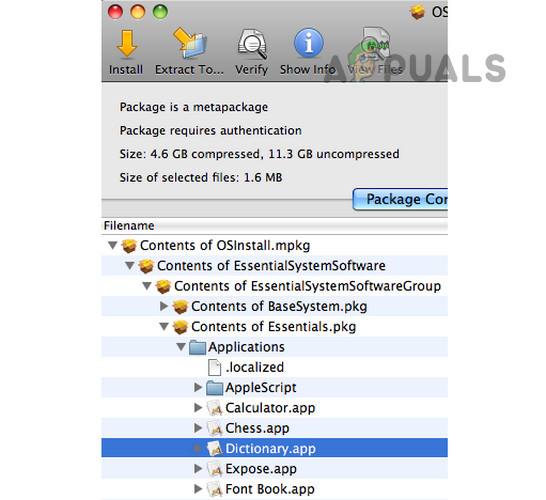The image size is (546, 500).
Task: Open the Package Contents tab
Action: pyautogui.click(x=400, y=200)
